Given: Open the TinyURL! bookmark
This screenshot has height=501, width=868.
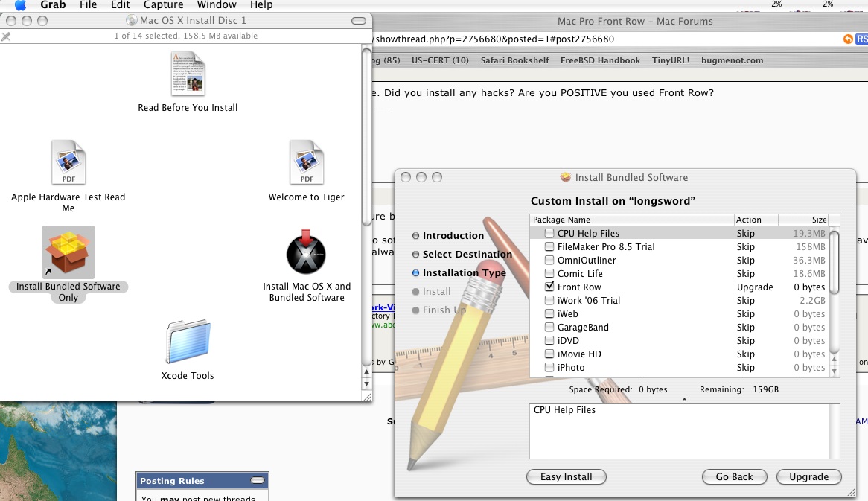Looking at the screenshot, I should tap(671, 60).
